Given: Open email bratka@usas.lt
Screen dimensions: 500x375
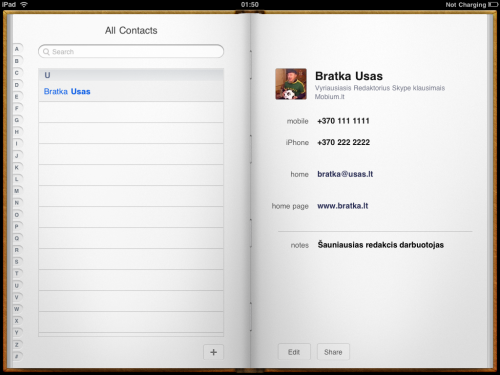Looking at the screenshot, I should 345,174.
